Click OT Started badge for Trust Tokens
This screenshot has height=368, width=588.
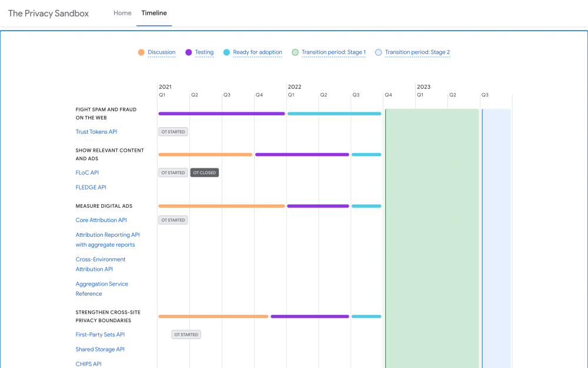(x=173, y=132)
